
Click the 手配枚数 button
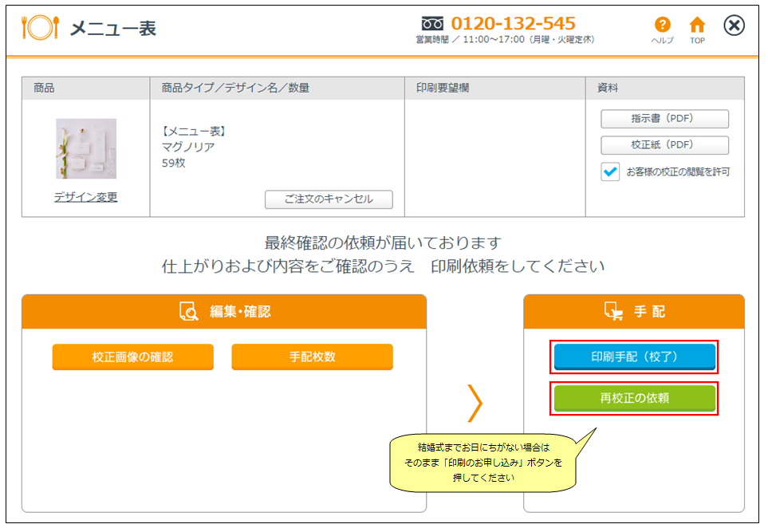click(312, 357)
